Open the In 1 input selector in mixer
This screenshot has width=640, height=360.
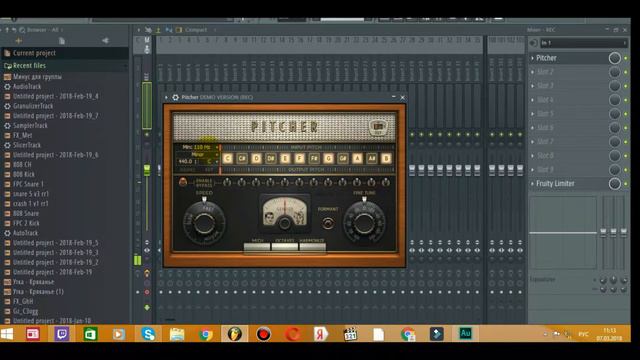coord(584,43)
